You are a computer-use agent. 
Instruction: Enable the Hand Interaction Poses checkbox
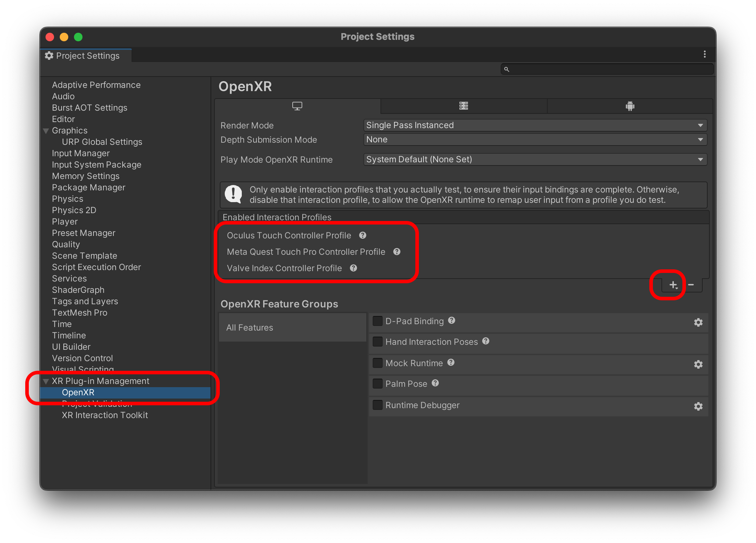point(377,342)
